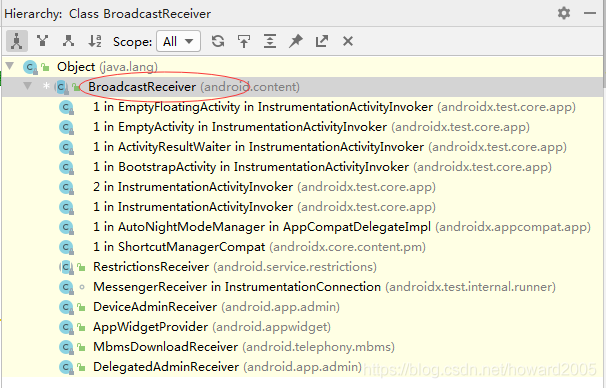Click class icon beside ActivityResultWaiter row
The width and height of the screenshot is (606, 388).
(x=66, y=147)
